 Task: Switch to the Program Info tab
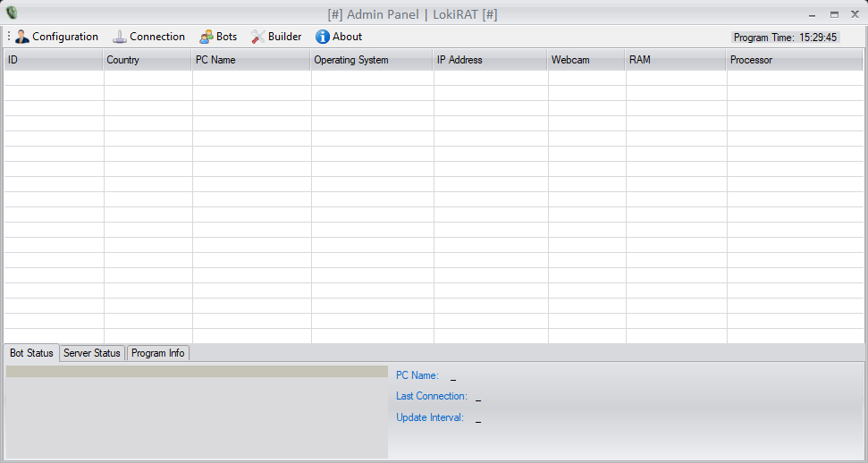(157, 353)
